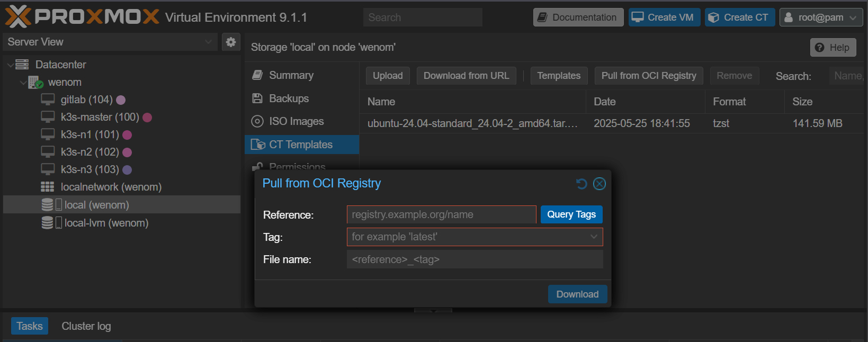
Task: Click the local-lvm (wenom) storage icon
Action: [48, 223]
